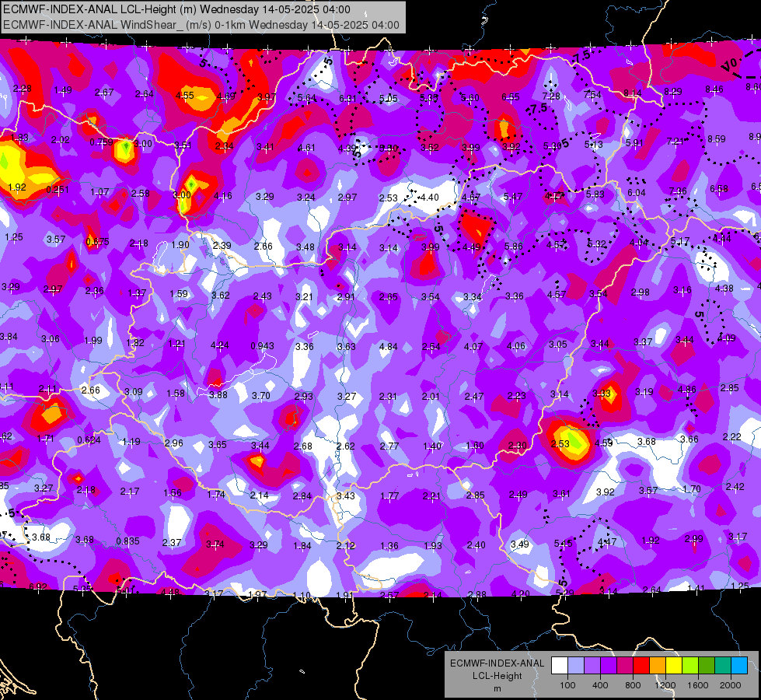Click the grid value 4.84
This screenshot has width=761, height=700.
388,346
